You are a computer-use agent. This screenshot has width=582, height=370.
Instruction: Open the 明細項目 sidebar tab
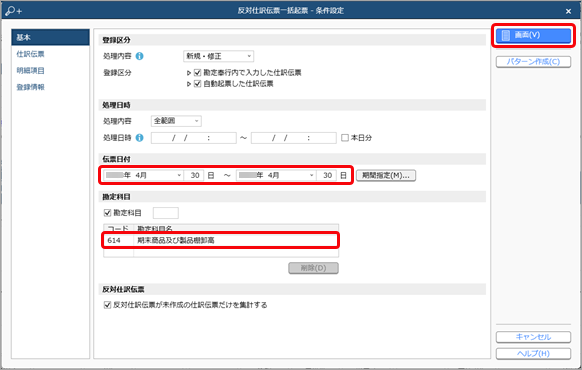coord(30,71)
